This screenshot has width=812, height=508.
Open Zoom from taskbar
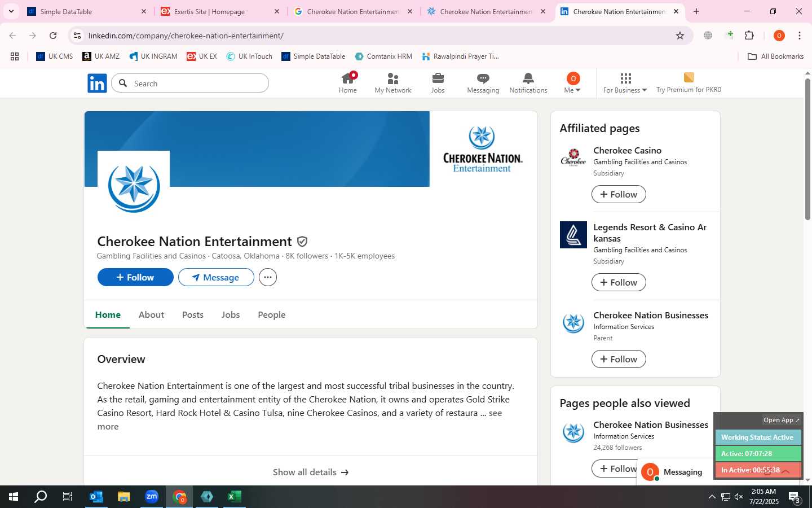tap(152, 497)
